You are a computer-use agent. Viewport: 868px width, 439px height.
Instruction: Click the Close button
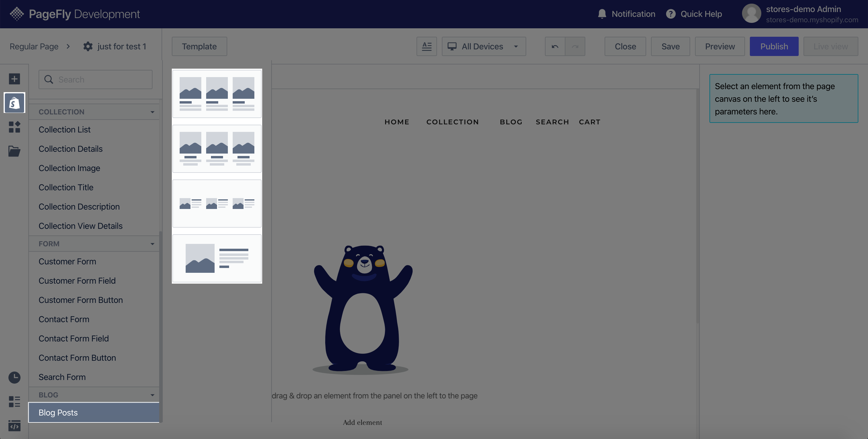click(x=625, y=46)
